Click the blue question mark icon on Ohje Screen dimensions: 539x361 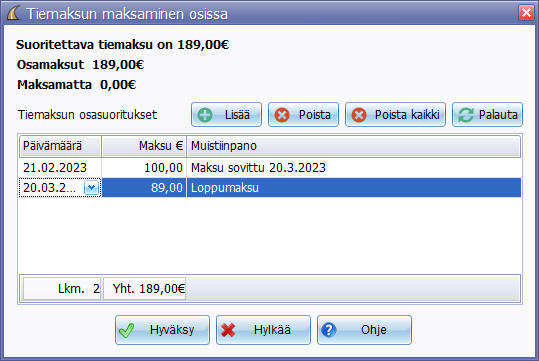[x=329, y=330]
